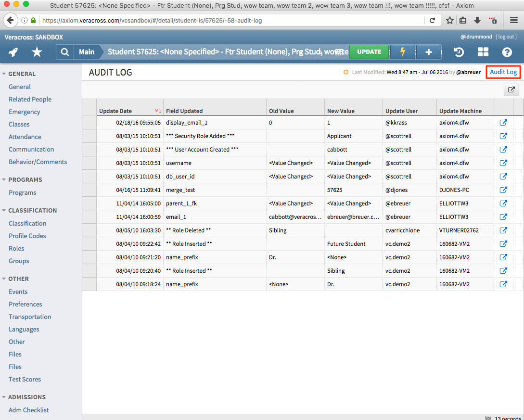The width and height of the screenshot is (524, 420).
Task: Open the export arrow icon above the grid
Action: click(x=511, y=89)
